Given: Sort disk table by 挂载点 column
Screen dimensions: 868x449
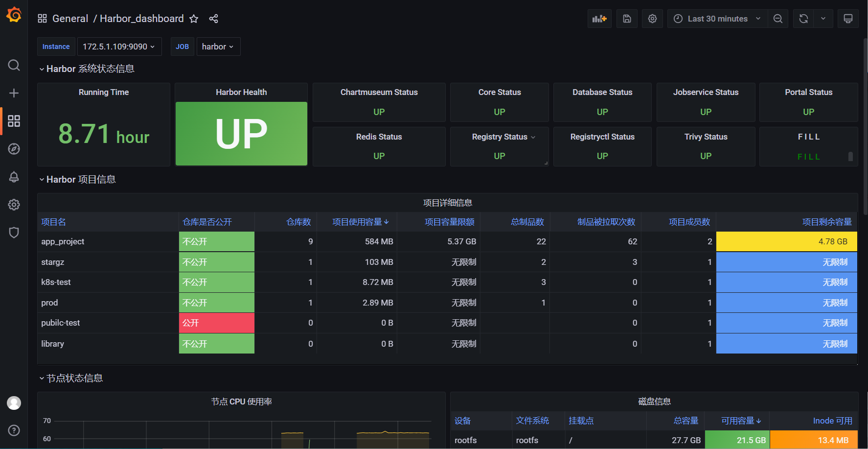Looking at the screenshot, I should [x=581, y=421].
